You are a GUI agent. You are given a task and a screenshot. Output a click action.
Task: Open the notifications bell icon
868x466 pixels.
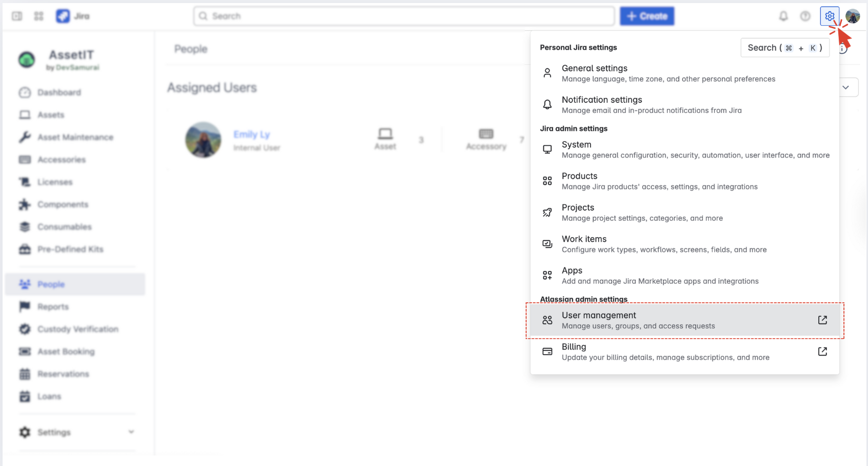point(783,16)
